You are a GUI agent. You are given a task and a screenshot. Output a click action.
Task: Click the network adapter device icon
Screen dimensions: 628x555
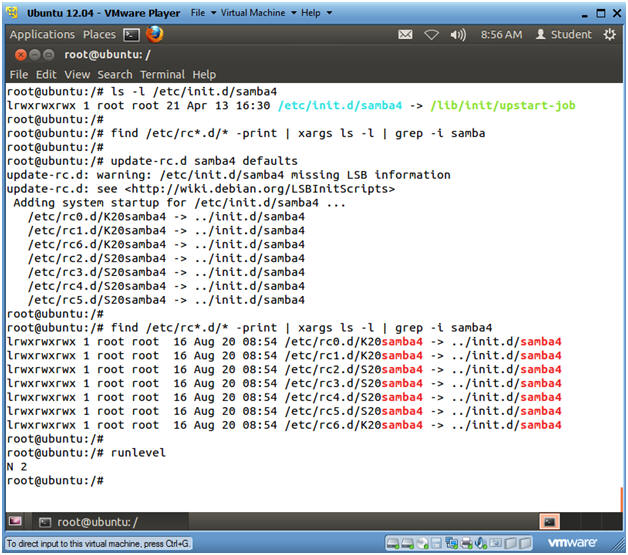(451, 543)
